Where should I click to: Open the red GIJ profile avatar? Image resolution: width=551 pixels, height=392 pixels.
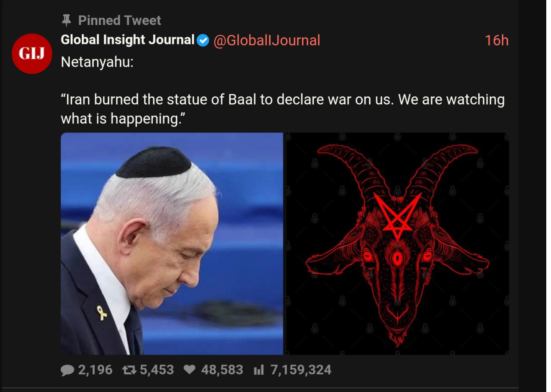[32, 53]
